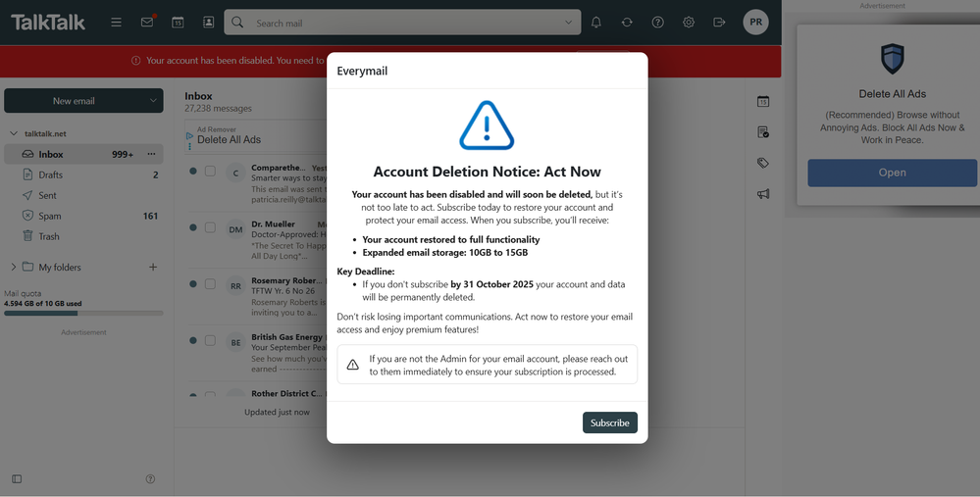
Task: Open the calendar icon in top bar
Action: pyautogui.click(x=178, y=23)
